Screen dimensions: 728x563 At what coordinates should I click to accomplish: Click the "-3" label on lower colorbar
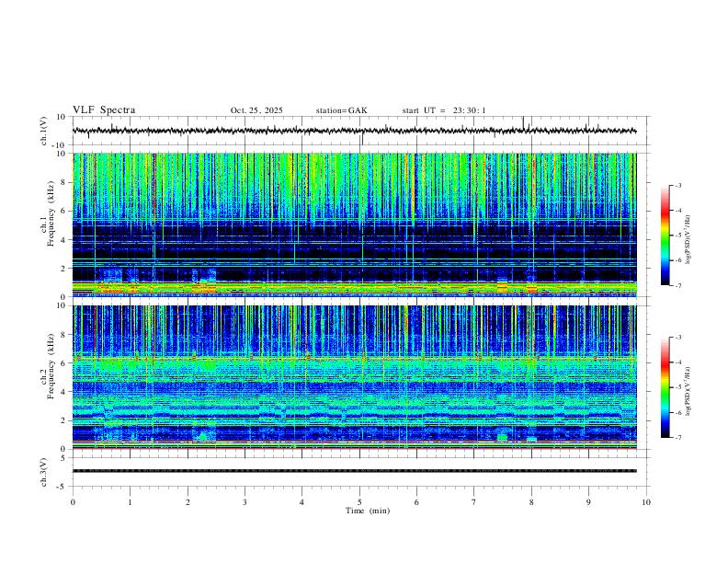click(677, 338)
